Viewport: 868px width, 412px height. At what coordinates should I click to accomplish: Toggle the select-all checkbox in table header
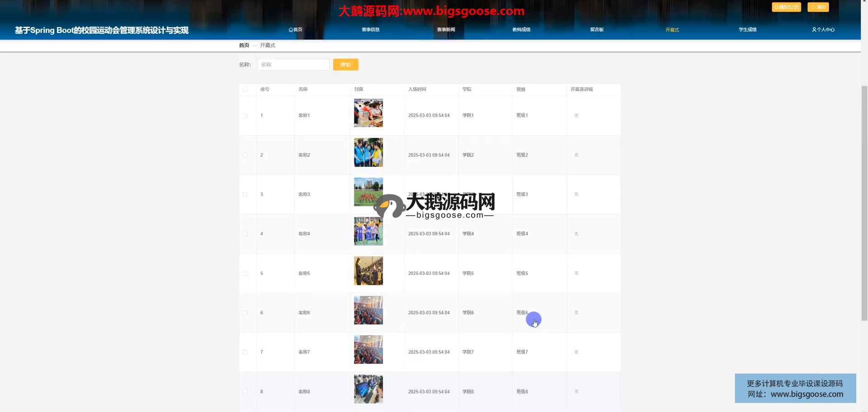(245, 90)
